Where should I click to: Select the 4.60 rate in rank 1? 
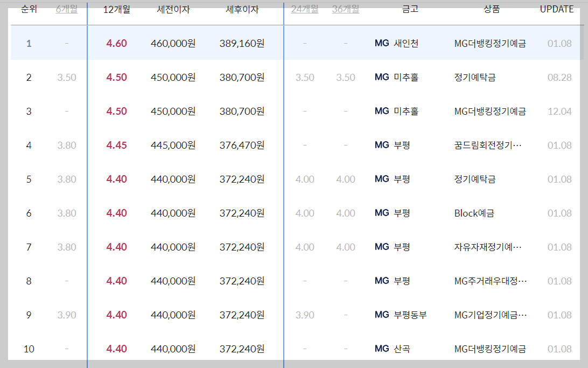pyautogui.click(x=117, y=44)
